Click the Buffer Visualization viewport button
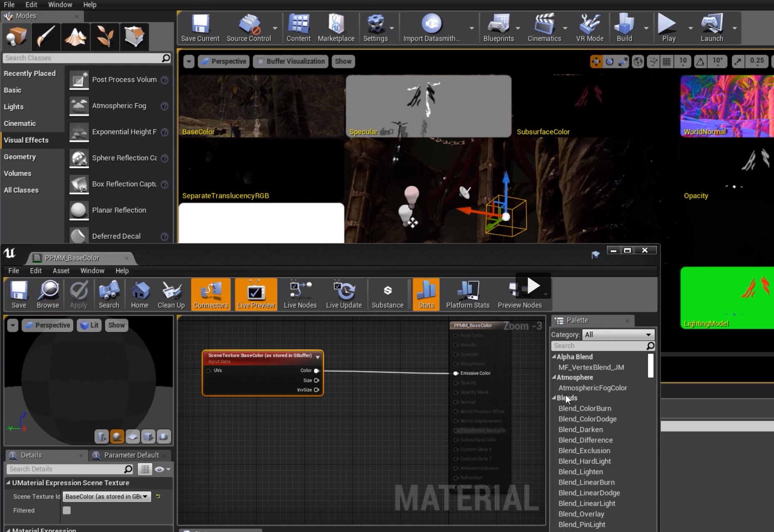Image resolution: width=774 pixels, height=532 pixels. (x=291, y=61)
